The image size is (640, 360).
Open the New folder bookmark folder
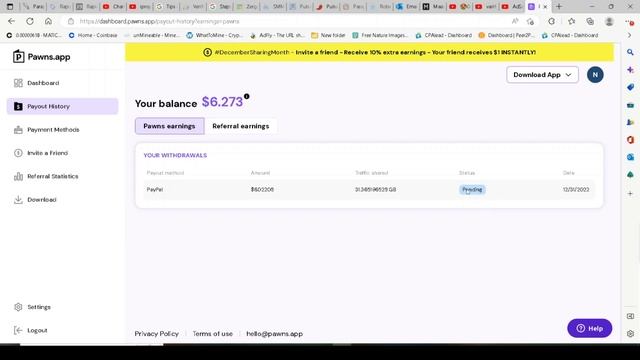pos(328,35)
